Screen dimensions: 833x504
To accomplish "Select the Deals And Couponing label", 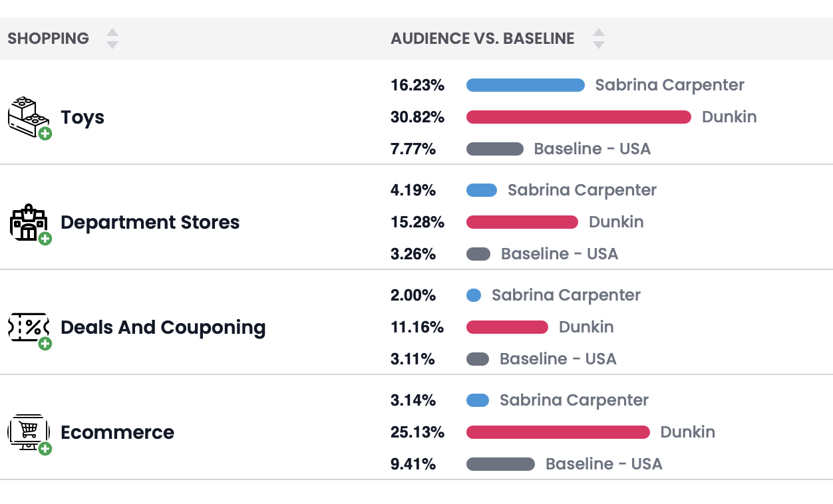I will (x=163, y=327).
